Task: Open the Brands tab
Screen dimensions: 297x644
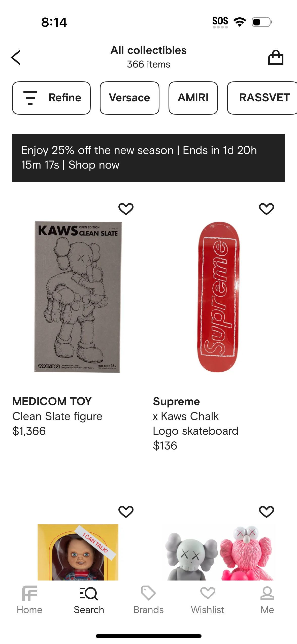Action: click(148, 600)
